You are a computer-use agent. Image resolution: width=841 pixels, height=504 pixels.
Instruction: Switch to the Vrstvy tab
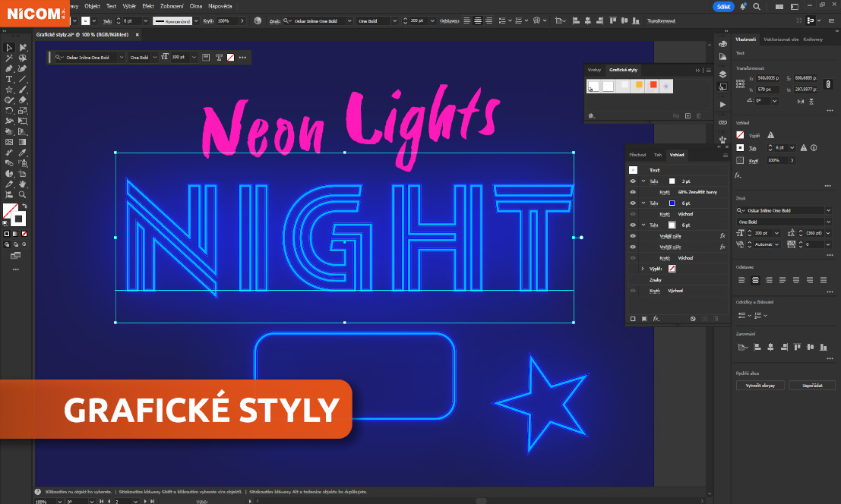594,70
